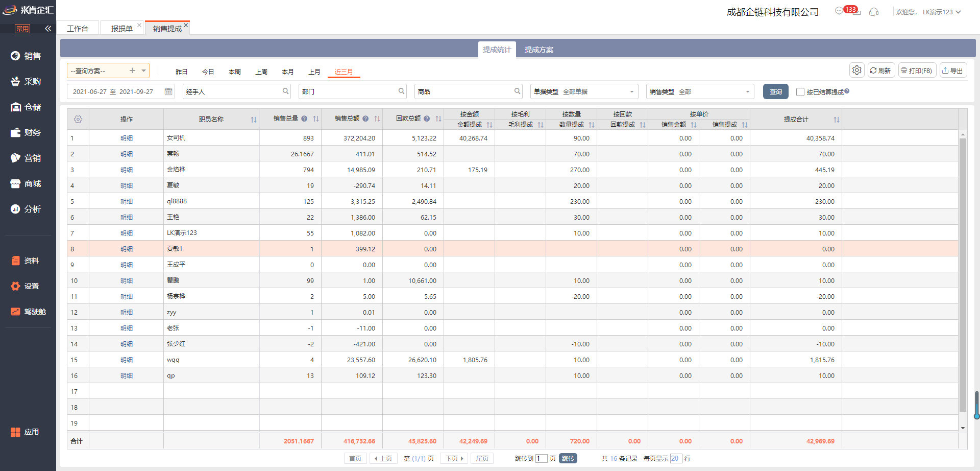
Task: Open the 单据类型 dropdown
Action: [631, 92]
